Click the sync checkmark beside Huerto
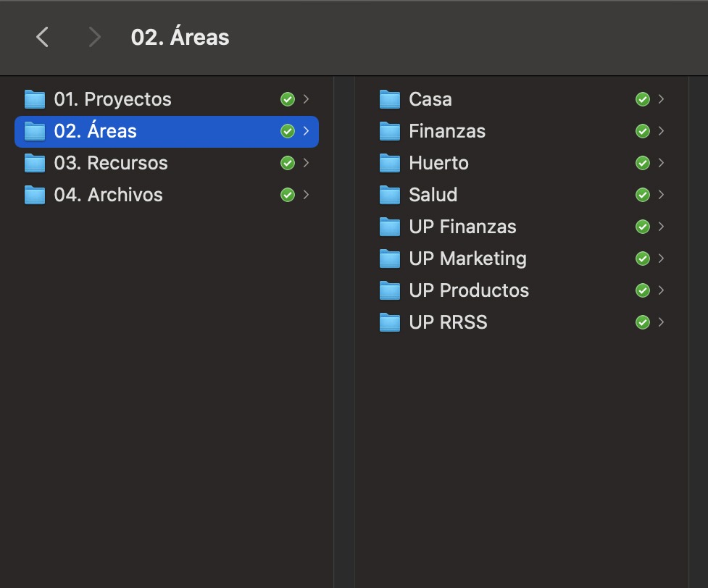708x588 pixels. tap(643, 163)
